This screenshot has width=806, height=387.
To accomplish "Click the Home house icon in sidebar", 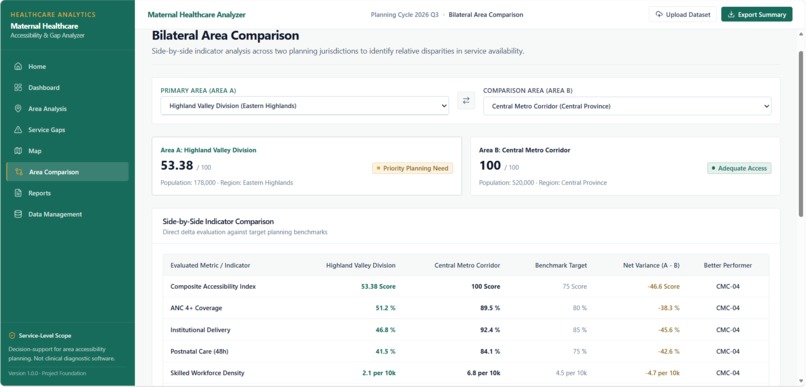I will tap(19, 66).
